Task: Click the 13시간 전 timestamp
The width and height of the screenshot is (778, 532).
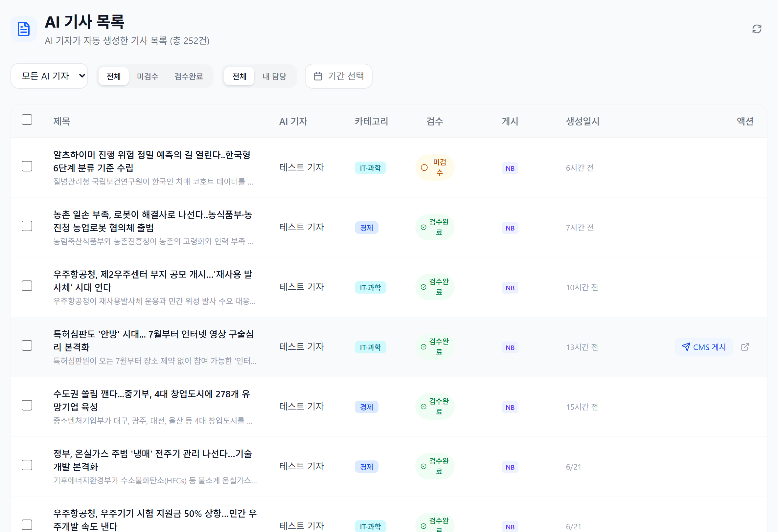Action: pyautogui.click(x=582, y=347)
